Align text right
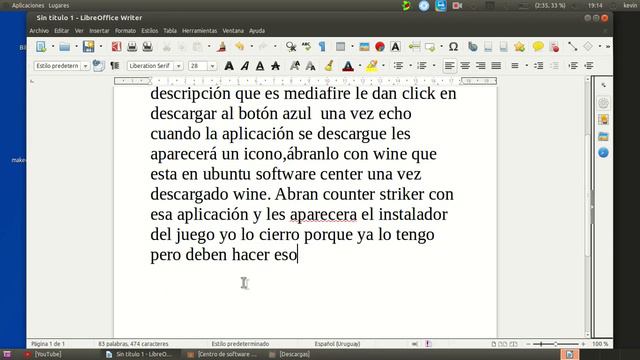 (480, 66)
